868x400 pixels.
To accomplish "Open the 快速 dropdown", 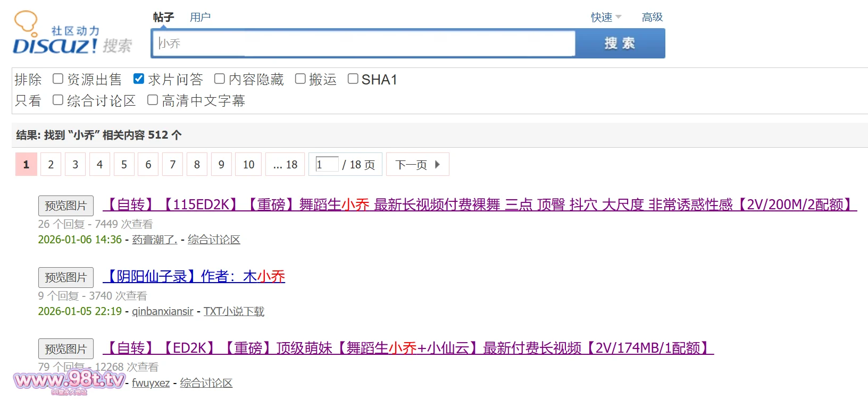I will (x=606, y=18).
